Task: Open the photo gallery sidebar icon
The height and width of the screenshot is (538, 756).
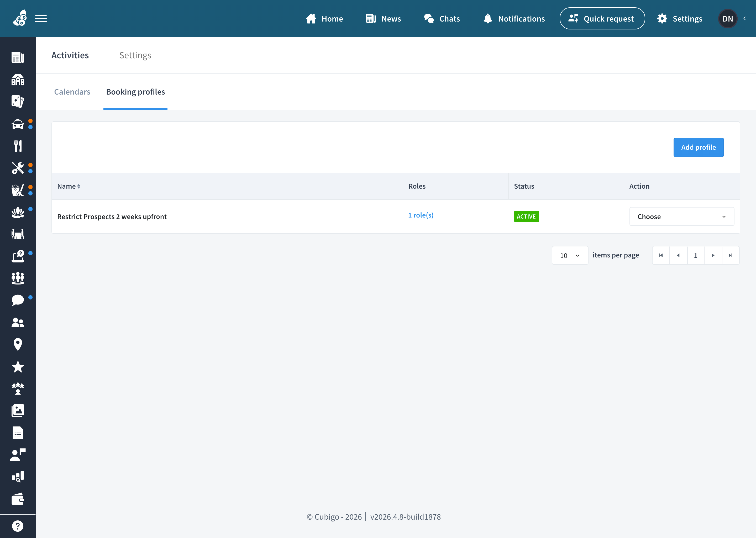Action: [x=18, y=411]
